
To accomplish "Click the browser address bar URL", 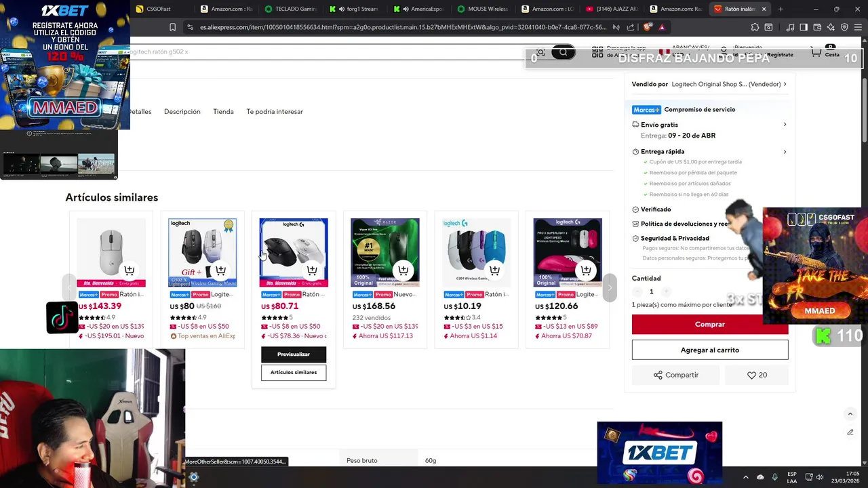I will pyautogui.click(x=403, y=27).
